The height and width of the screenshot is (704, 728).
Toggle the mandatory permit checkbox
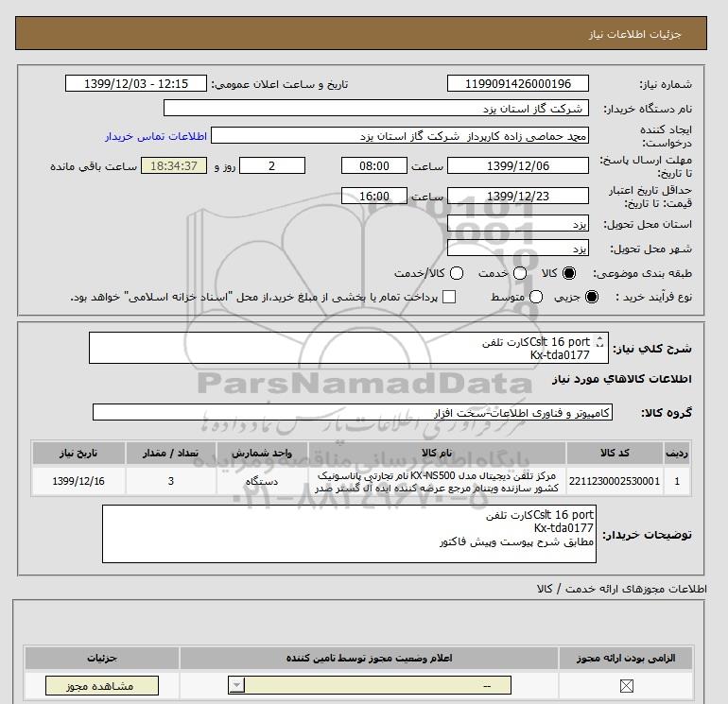tap(626, 685)
